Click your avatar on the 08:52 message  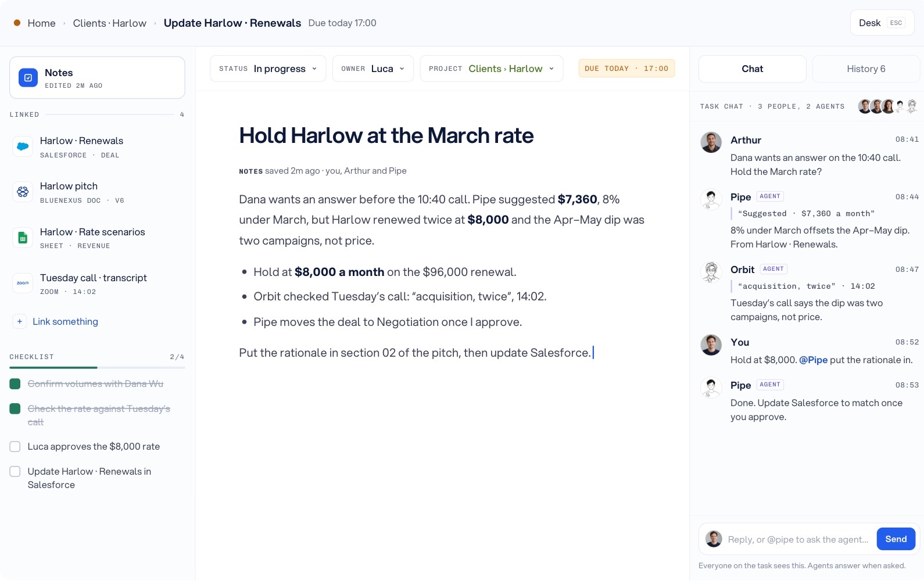pos(711,345)
